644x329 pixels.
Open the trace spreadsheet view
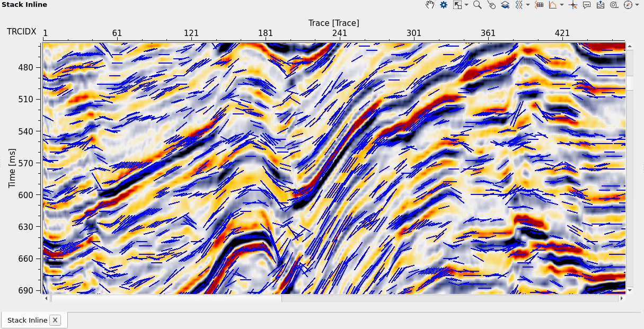(539, 5)
